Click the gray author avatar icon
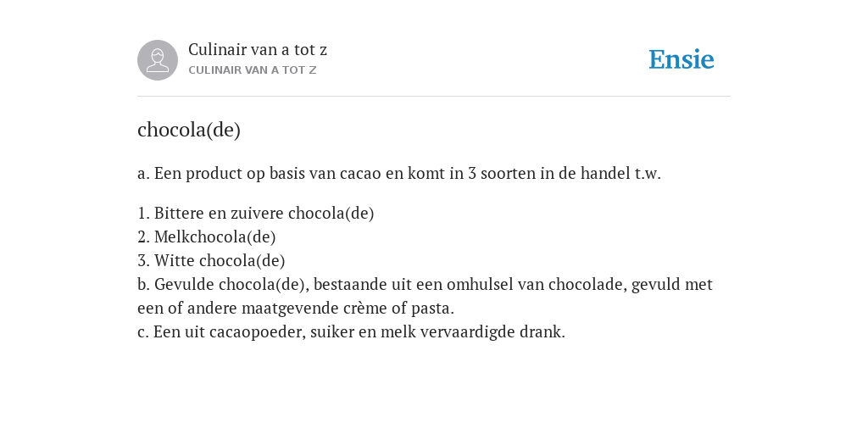868x434 pixels. click(x=158, y=60)
